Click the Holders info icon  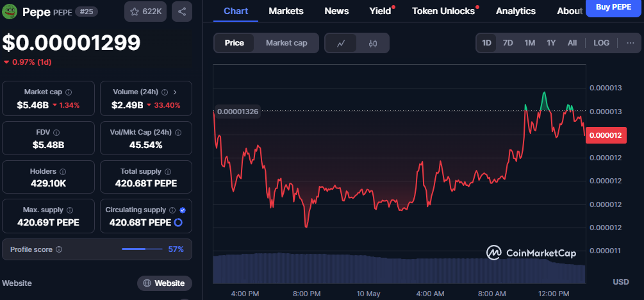(x=63, y=171)
